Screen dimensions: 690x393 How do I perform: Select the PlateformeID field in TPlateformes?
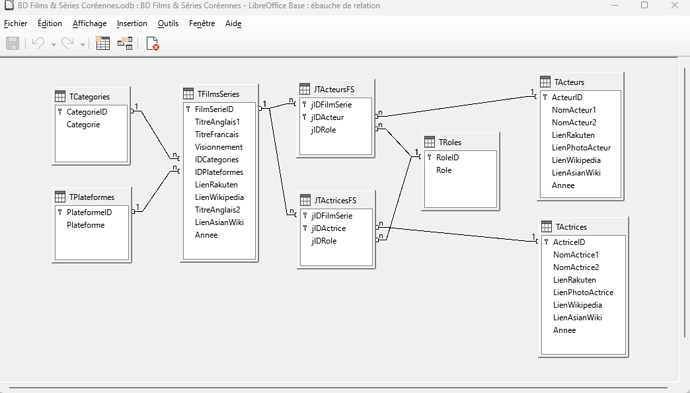click(92, 213)
